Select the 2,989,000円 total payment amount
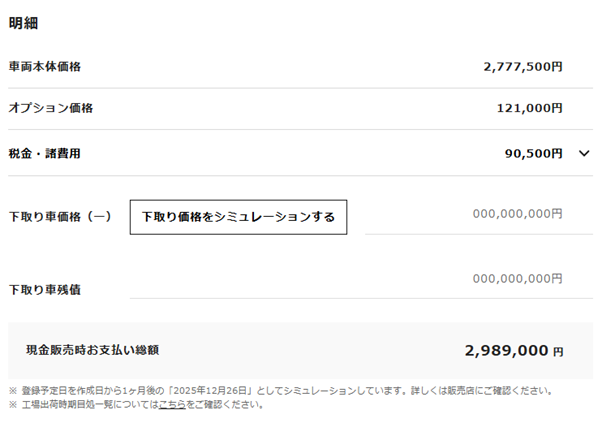Screen dimensions: 602x423 514,351
